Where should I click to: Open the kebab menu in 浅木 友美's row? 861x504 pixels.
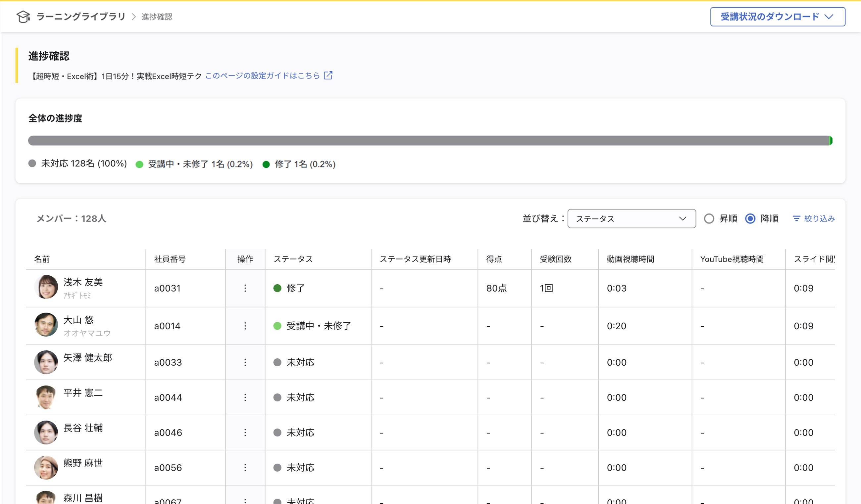pyautogui.click(x=245, y=288)
